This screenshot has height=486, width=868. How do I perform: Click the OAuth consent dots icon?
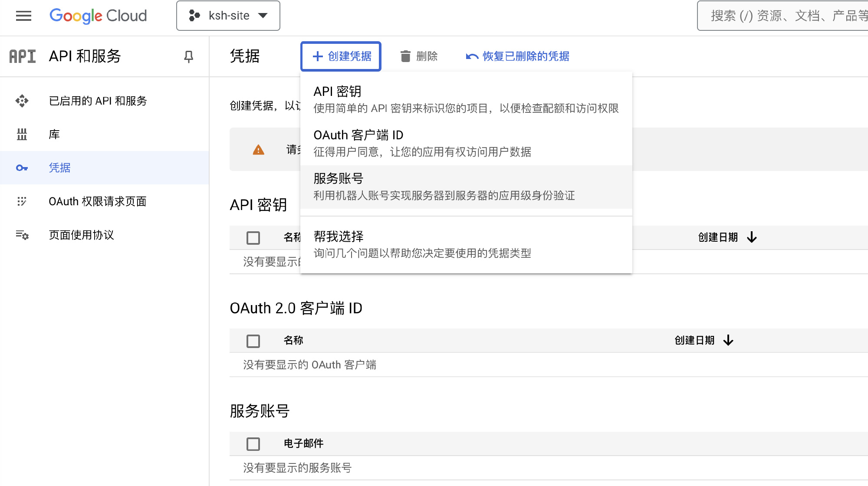click(22, 201)
